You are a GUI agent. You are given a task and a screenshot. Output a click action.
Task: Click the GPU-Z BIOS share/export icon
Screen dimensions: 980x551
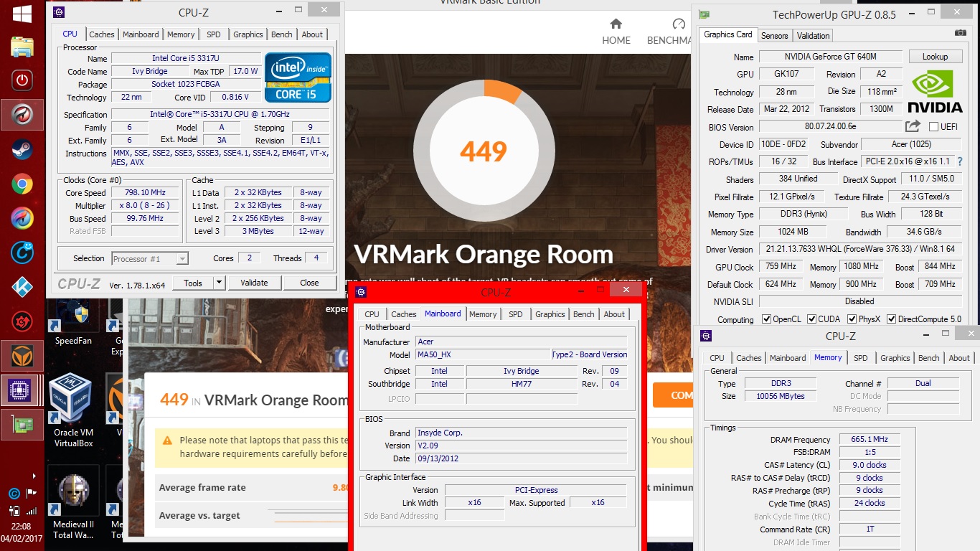click(913, 126)
